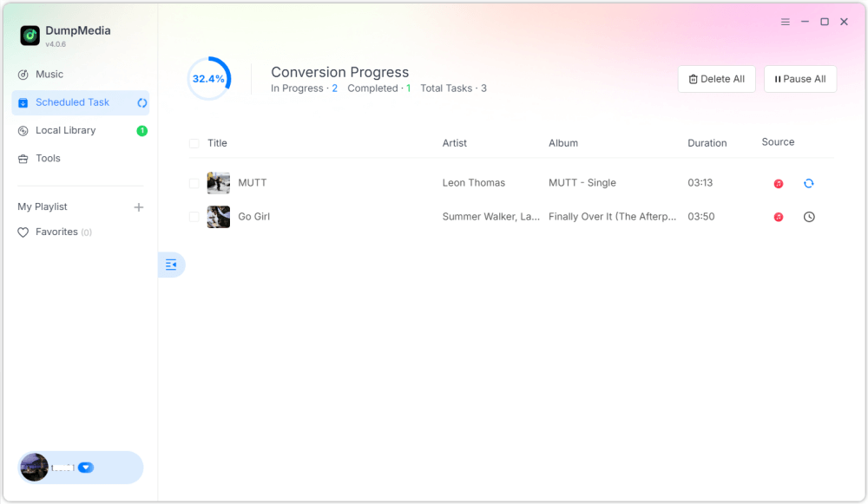Click the Apple Music source icon for MUTT

click(779, 184)
